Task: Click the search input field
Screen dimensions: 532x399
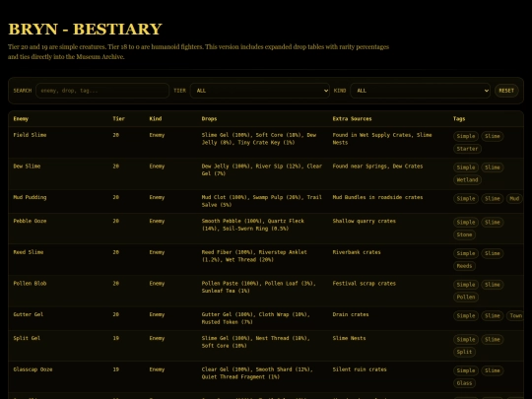Action: pyautogui.click(x=102, y=91)
